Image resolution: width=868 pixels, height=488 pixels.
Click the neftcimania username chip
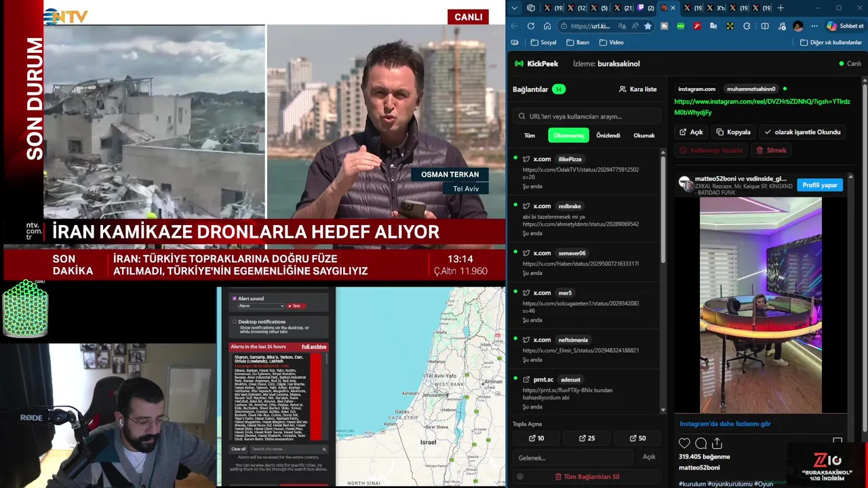tap(573, 340)
